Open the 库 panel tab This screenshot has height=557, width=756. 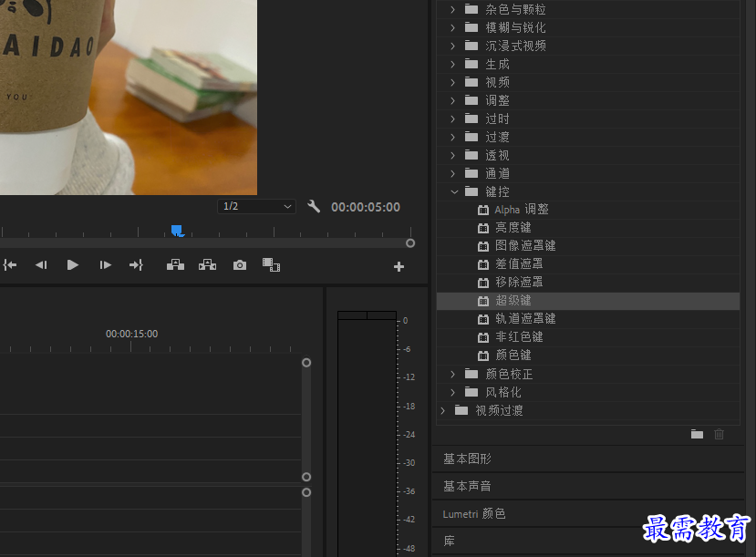click(449, 541)
